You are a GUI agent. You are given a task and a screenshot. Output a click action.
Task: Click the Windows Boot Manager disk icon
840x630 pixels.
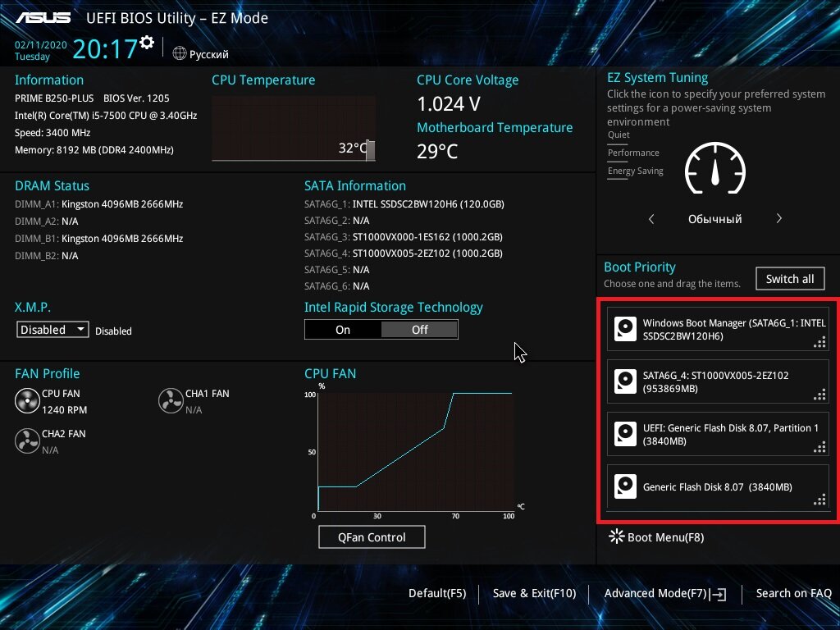625,329
